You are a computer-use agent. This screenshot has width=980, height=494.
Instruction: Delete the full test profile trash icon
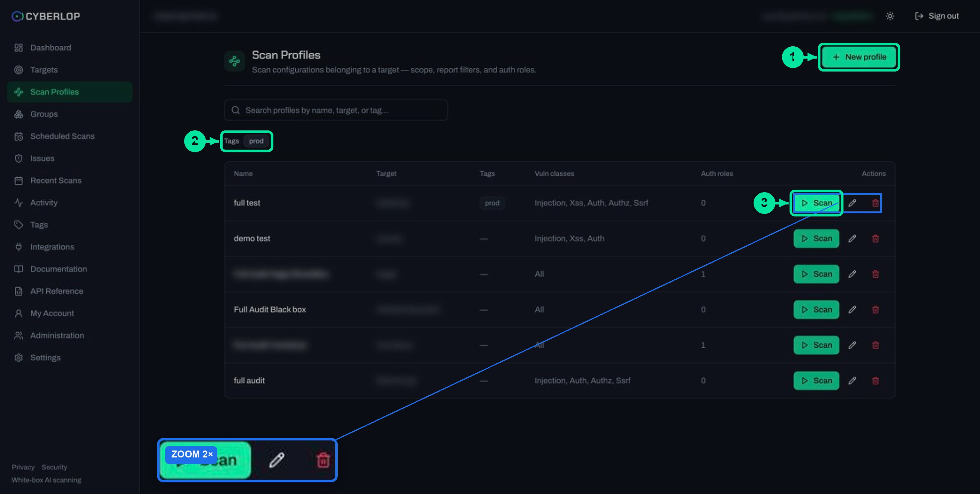(875, 203)
